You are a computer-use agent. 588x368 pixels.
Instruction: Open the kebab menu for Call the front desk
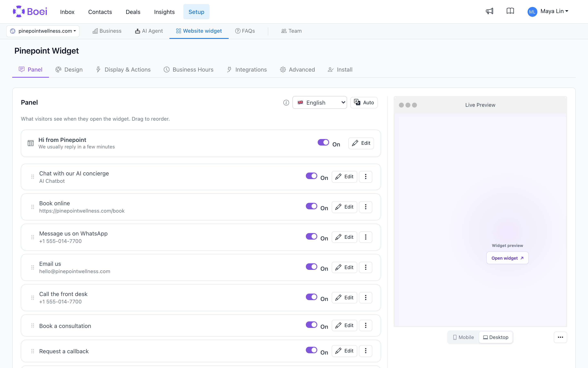tap(365, 298)
